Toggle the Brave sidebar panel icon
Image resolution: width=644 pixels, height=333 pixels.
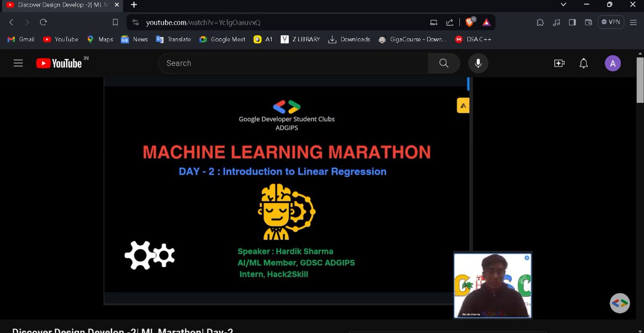click(x=572, y=21)
